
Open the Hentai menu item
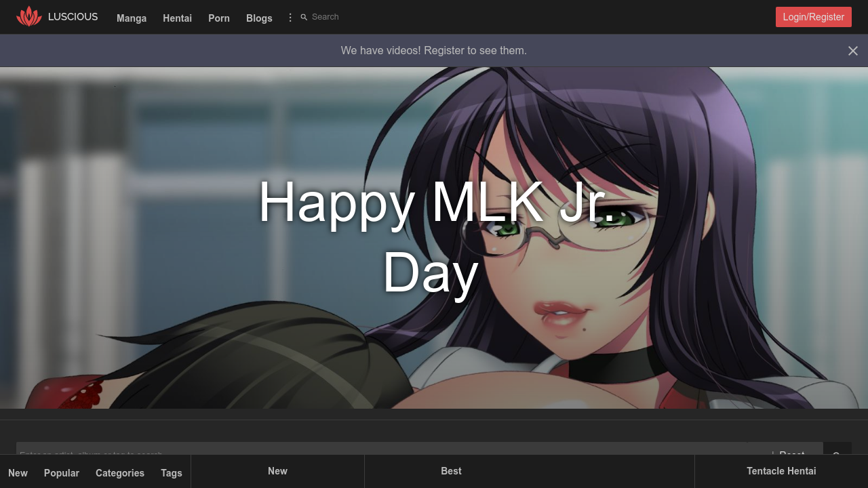[177, 18]
